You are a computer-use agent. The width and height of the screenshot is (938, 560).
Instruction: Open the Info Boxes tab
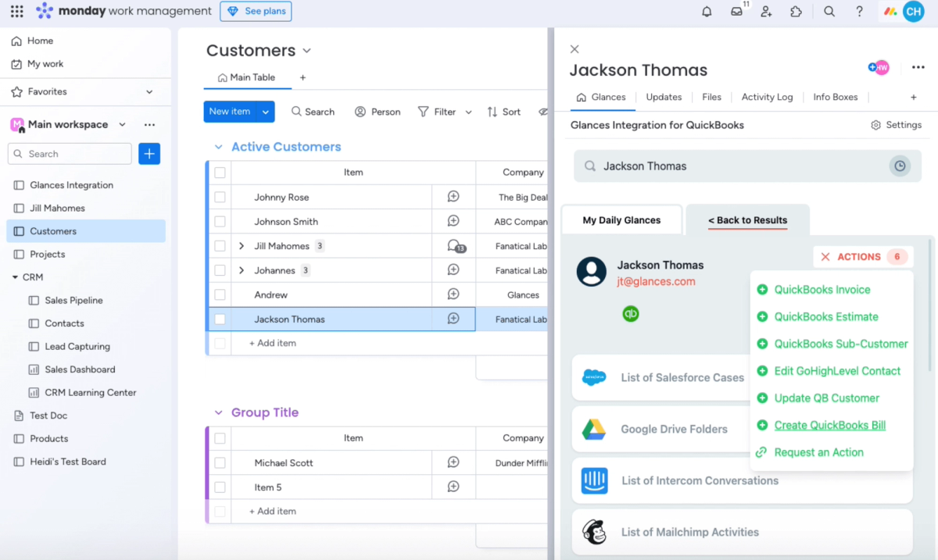(x=835, y=98)
